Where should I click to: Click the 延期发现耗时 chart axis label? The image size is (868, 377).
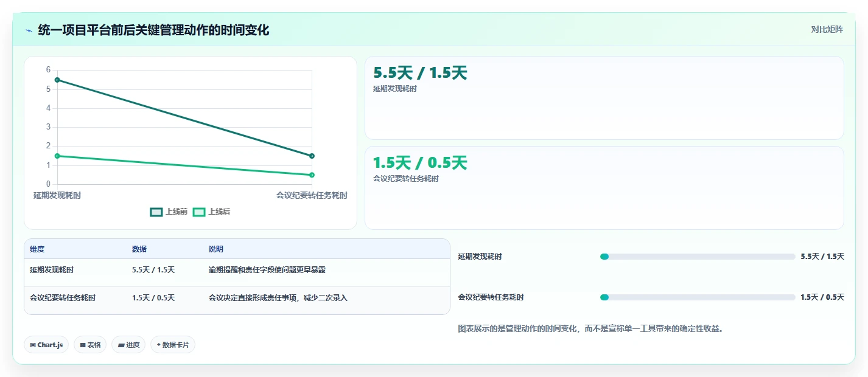tap(57, 195)
